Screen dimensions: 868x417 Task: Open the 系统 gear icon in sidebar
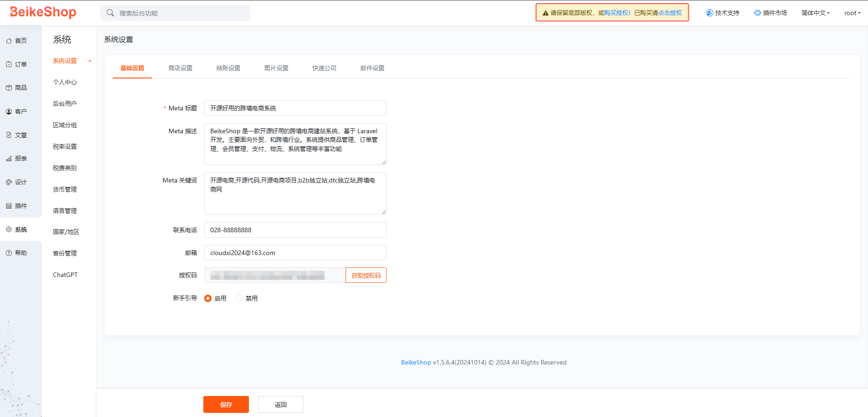pyautogui.click(x=9, y=229)
